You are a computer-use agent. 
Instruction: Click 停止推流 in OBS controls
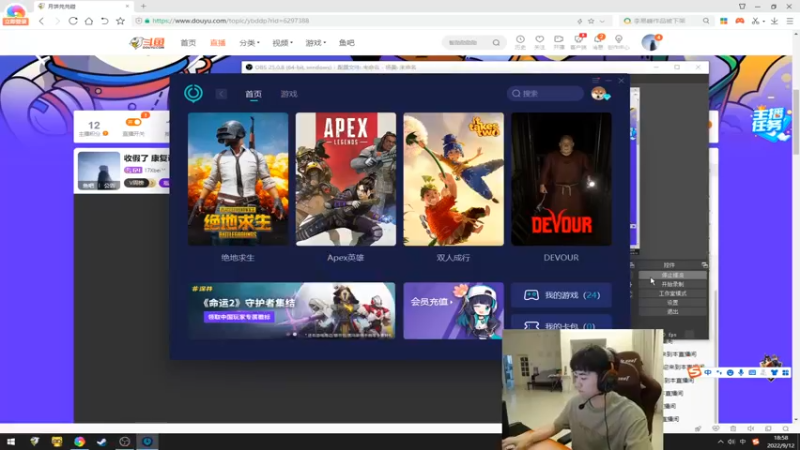(x=672, y=275)
